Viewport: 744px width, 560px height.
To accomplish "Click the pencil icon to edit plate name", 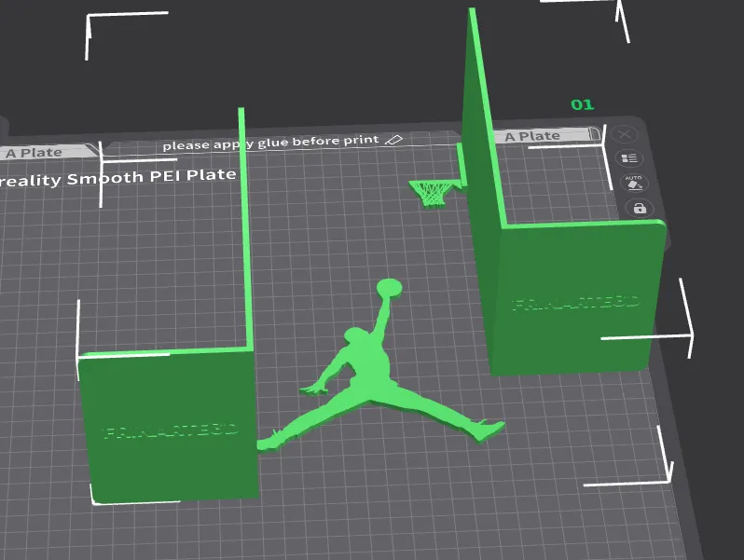I will [393, 140].
